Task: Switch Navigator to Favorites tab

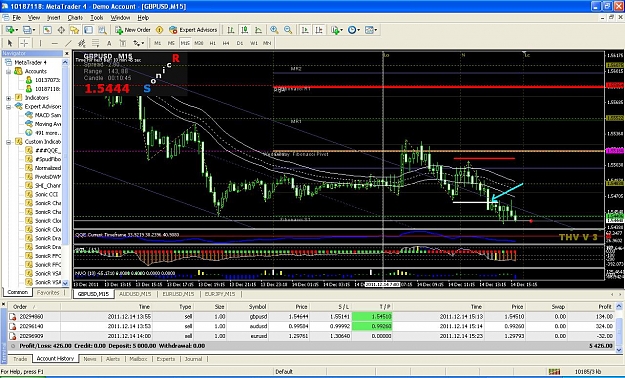Action: coord(48,292)
